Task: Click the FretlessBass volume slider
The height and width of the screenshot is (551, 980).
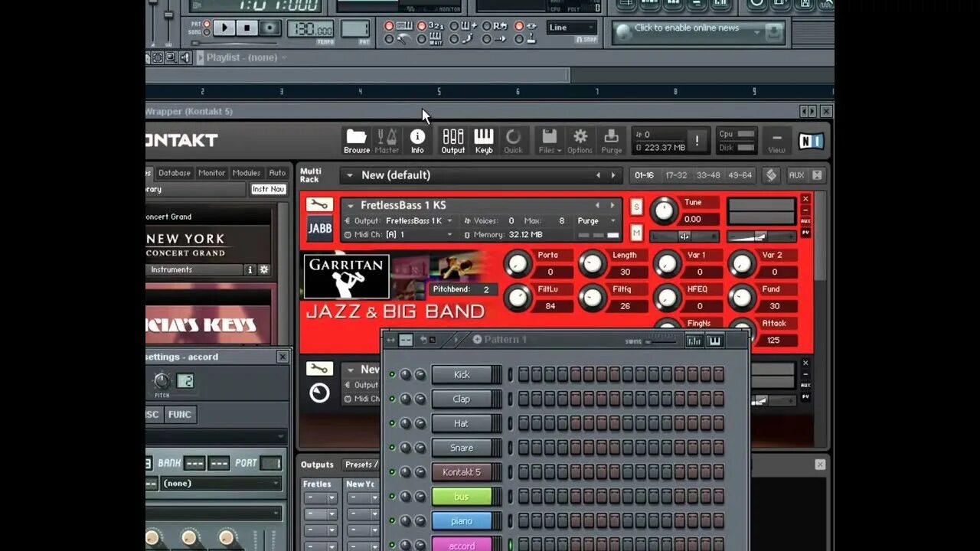Action: pyautogui.click(x=761, y=236)
